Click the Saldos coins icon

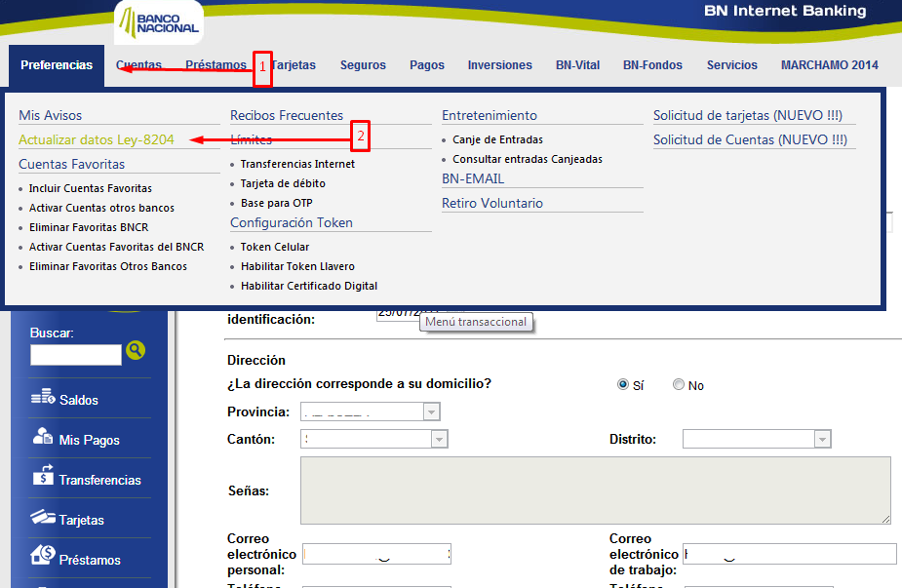[43, 397]
